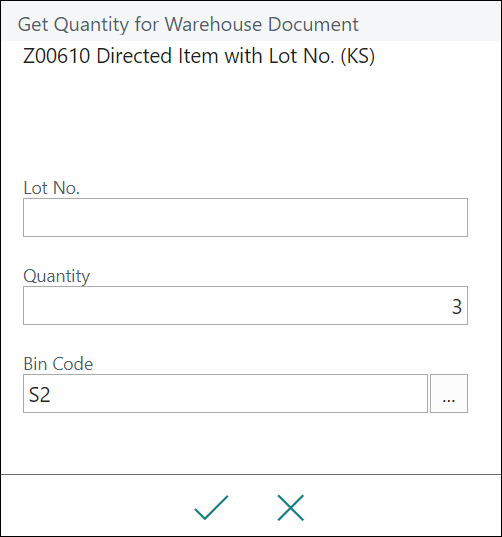
Task: Click the Quantity field label
Action: pos(57,276)
